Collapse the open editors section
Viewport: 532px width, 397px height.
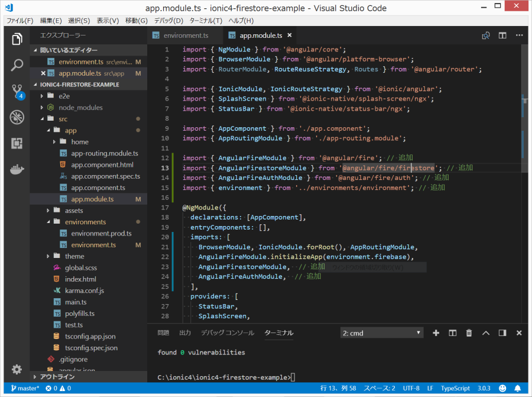click(35, 50)
